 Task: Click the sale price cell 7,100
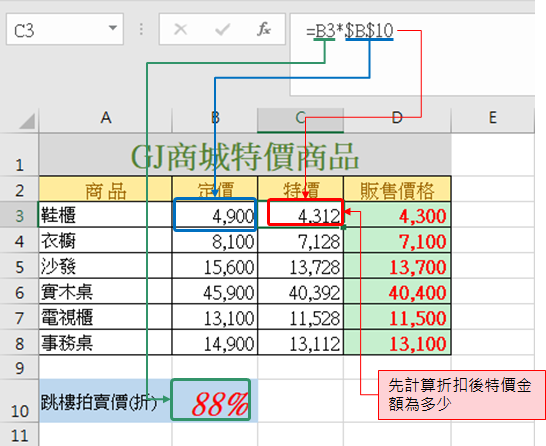coord(397,241)
